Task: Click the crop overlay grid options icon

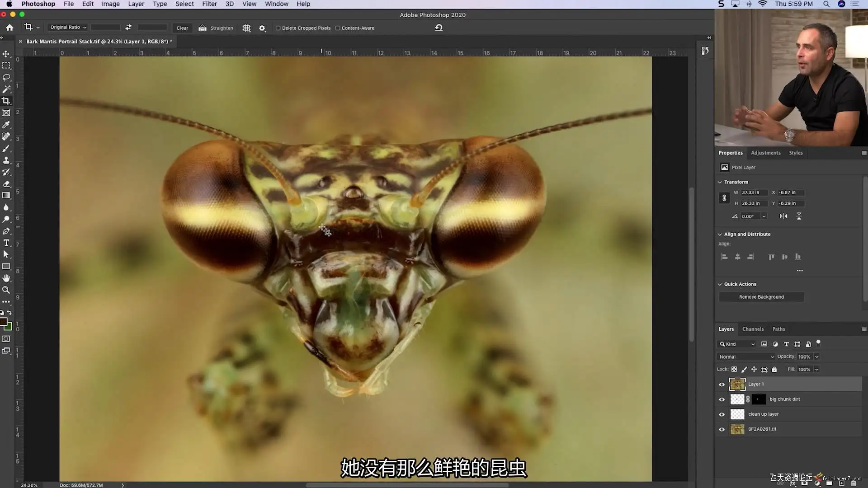Action: (x=246, y=28)
